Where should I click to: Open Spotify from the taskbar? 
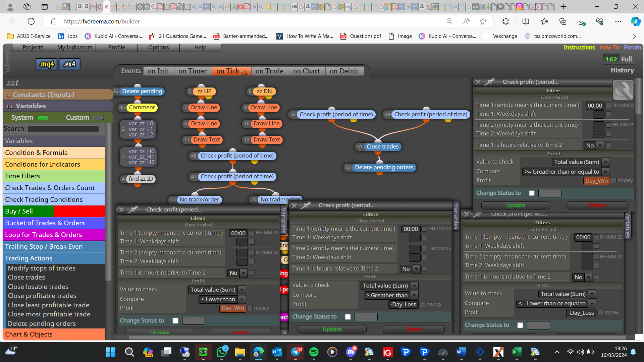[314, 352]
